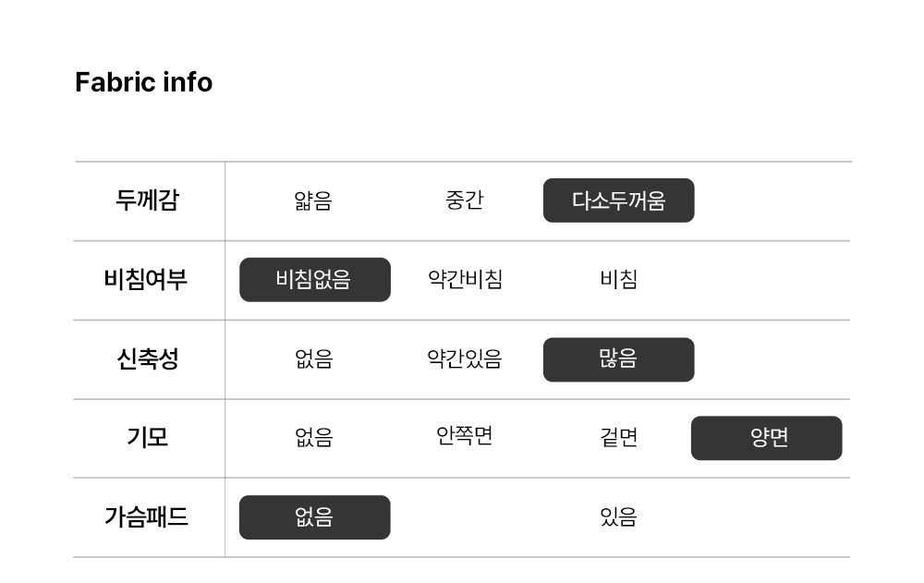Choose 없음 in the 기모 row

click(313, 438)
